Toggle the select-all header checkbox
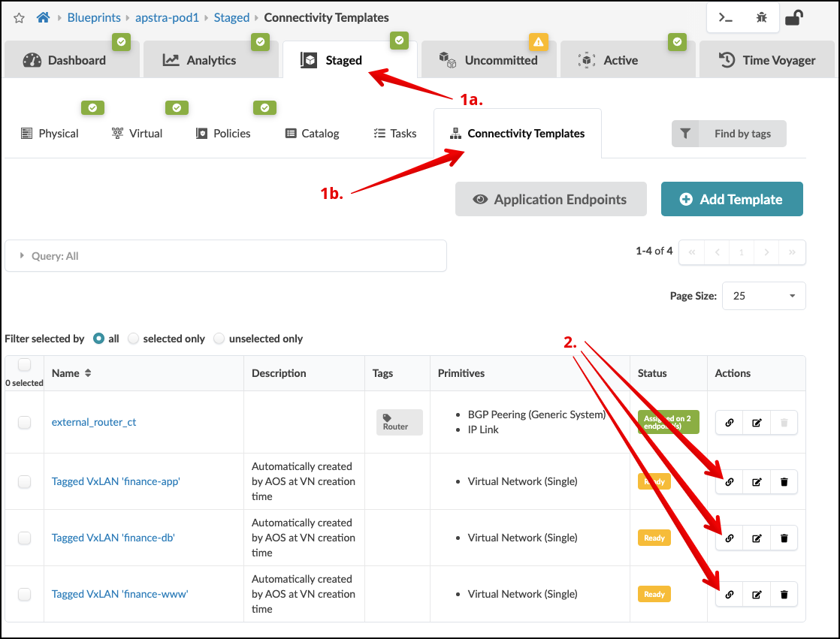Screen dimensions: 840x639 (x=24, y=365)
